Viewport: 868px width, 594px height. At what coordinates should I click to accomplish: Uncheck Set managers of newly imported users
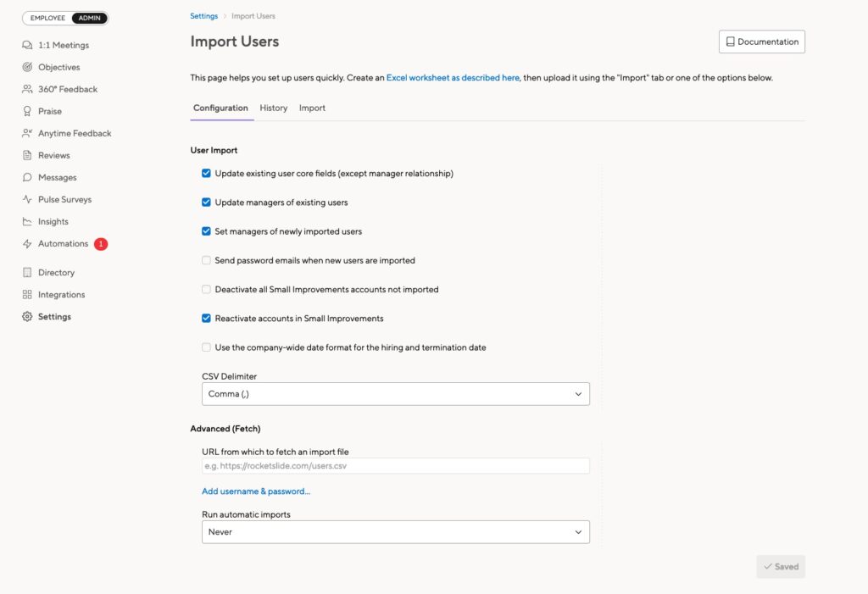coord(207,231)
